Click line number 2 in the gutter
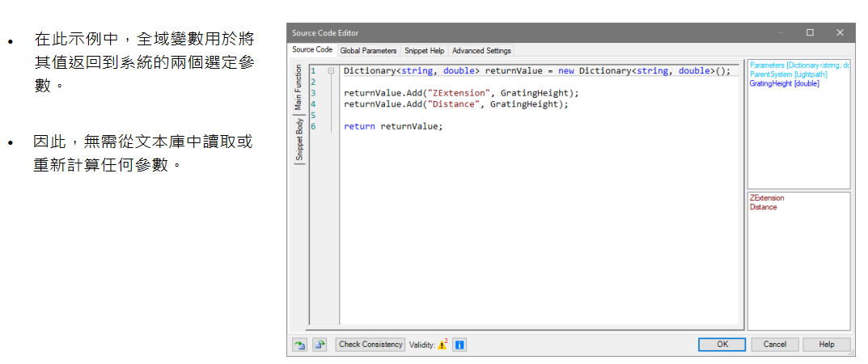The height and width of the screenshot is (364, 868). click(x=313, y=82)
